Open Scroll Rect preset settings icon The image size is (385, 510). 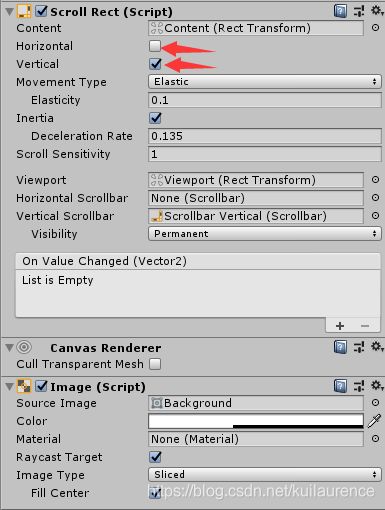pyautogui.click(x=359, y=11)
